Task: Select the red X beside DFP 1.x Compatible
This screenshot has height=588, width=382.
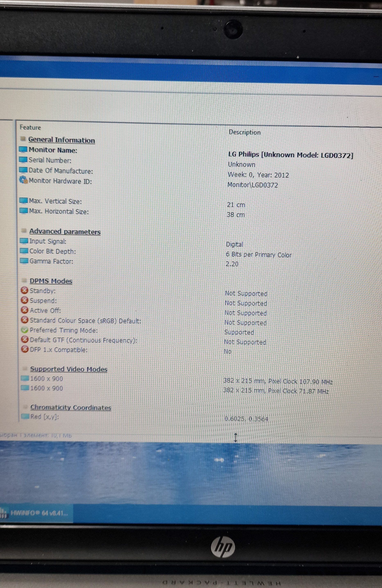Action: pos(25,349)
